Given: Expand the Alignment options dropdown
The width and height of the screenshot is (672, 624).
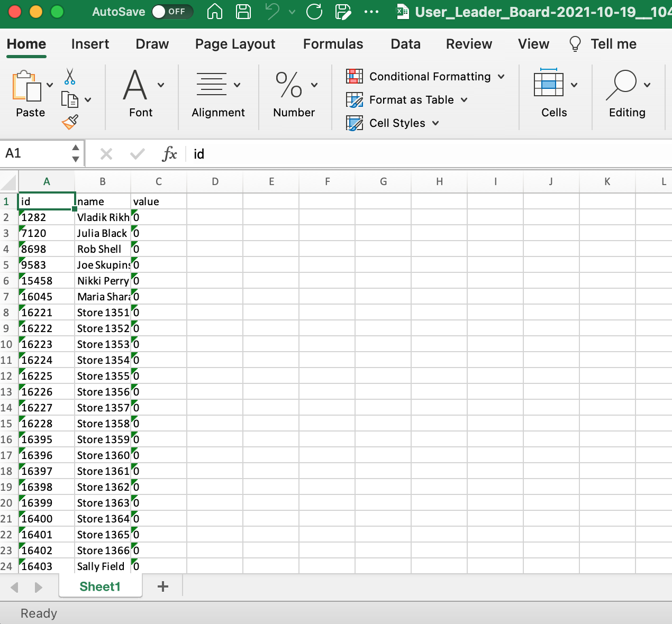Looking at the screenshot, I should (237, 85).
